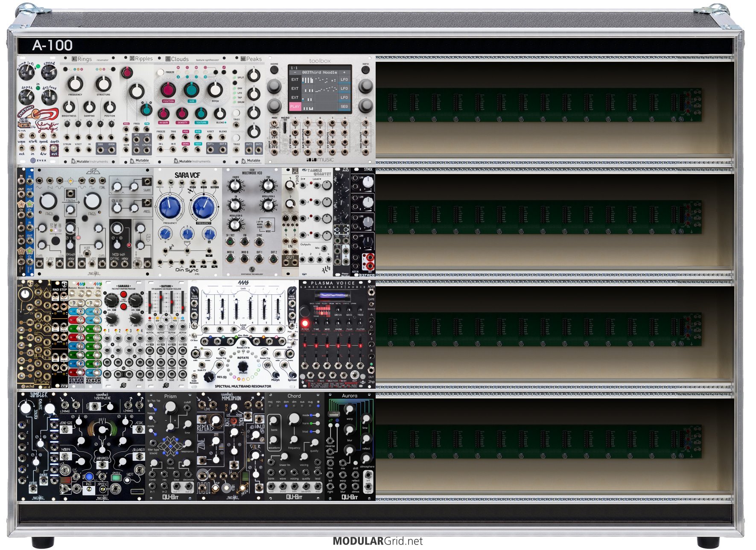Click the Clouds PITCH knob

click(x=215, y=90)
